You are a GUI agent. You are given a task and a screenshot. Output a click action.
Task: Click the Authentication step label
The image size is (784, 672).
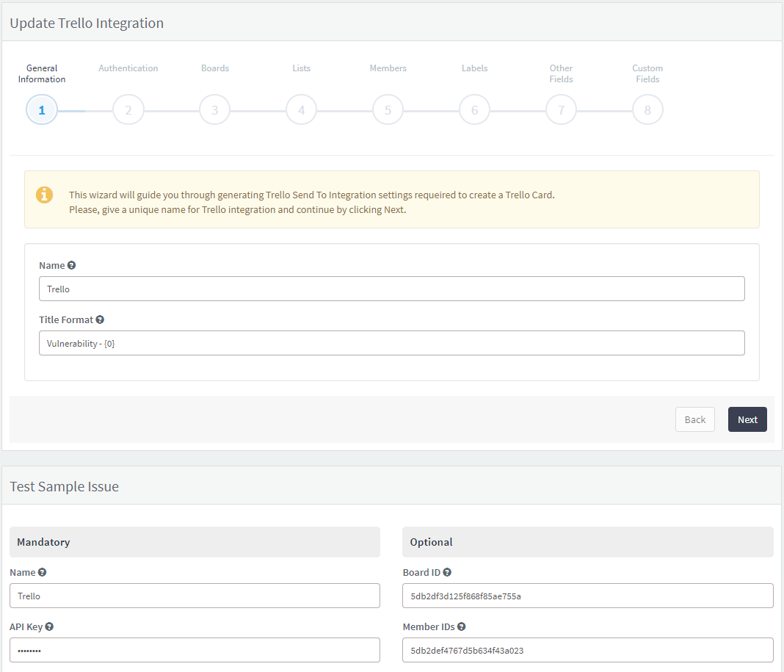128,68
